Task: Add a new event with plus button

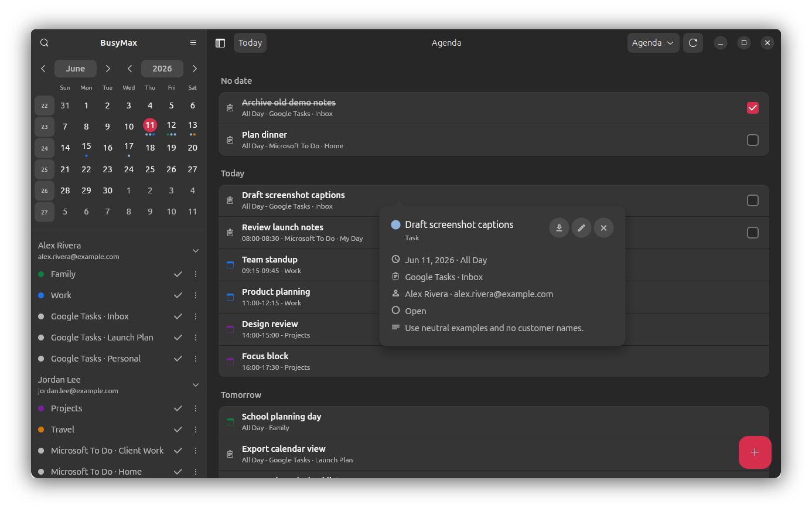Action: coord(755,452)
